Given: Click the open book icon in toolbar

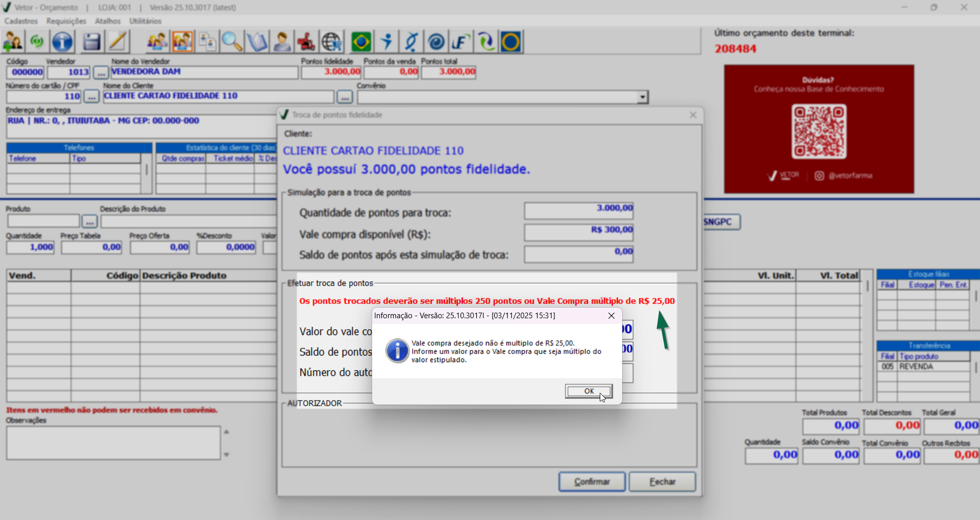Looking at the screenshot, I should pyautogui.click(x=257, y=42).
